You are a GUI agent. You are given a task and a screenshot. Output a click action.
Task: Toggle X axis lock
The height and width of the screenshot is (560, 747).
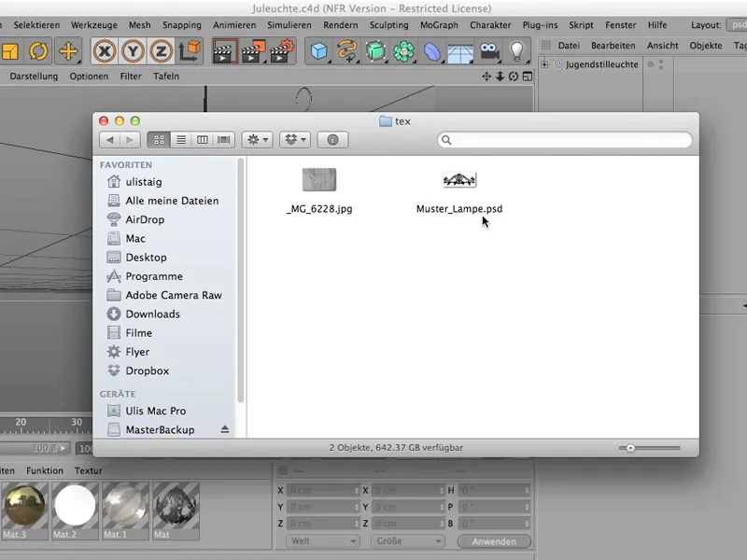(x=105, y=51)
